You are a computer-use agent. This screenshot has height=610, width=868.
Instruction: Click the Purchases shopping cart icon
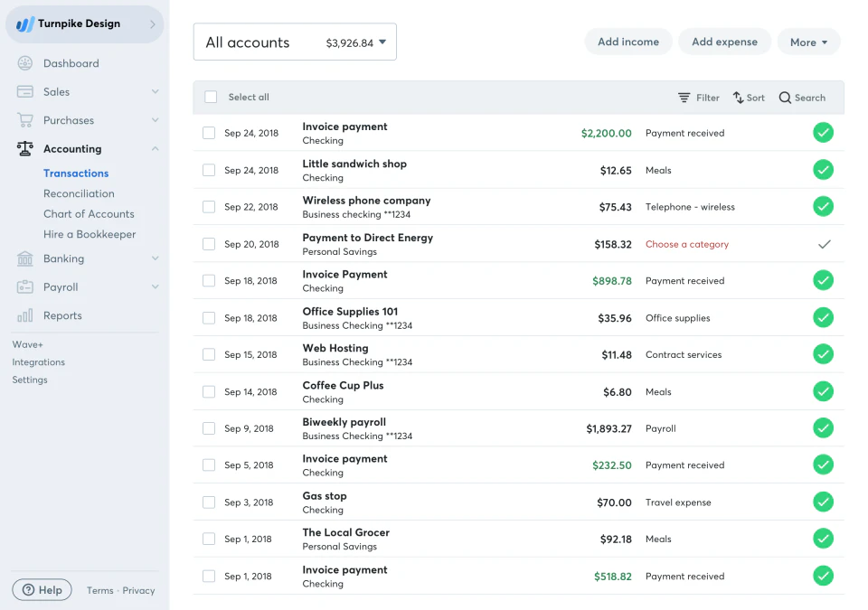25,120
